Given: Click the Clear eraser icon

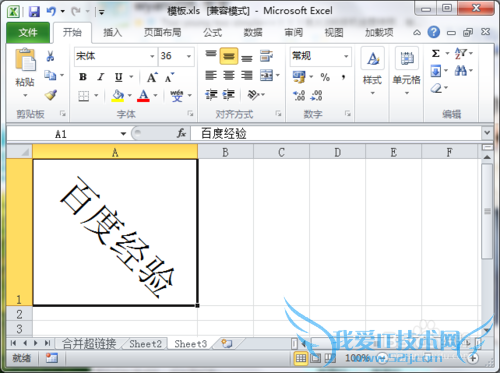Looking at the screenshot, I should tap(436, 88).
